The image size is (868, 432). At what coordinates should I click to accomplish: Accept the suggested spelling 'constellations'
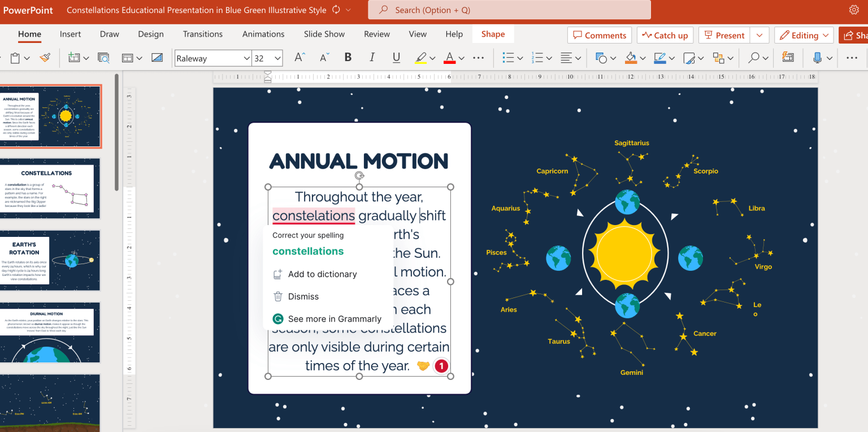pos(308,251)
